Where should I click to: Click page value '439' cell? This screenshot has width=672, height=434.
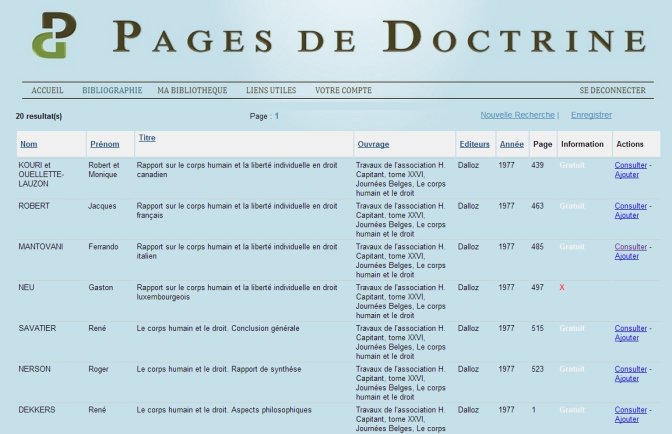click(537, 165)
